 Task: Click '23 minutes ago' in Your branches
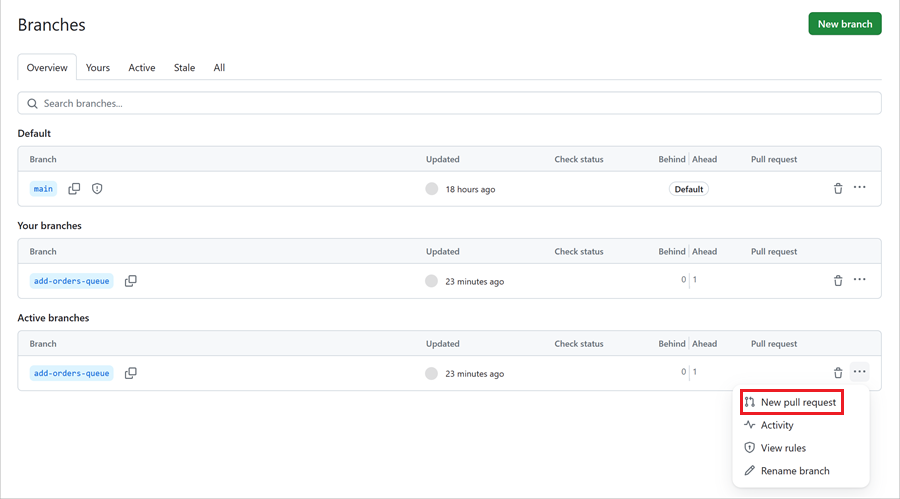(x=475, y=281)
